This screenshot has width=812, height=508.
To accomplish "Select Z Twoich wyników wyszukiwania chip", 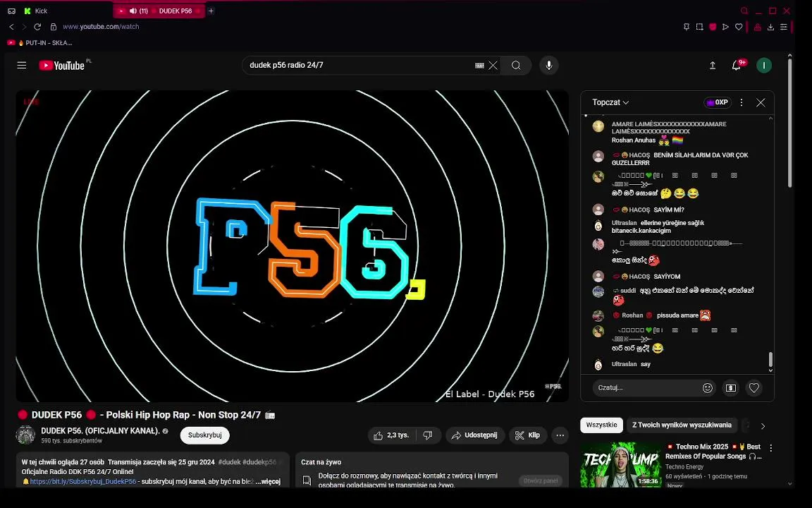I will coord(682,425).
